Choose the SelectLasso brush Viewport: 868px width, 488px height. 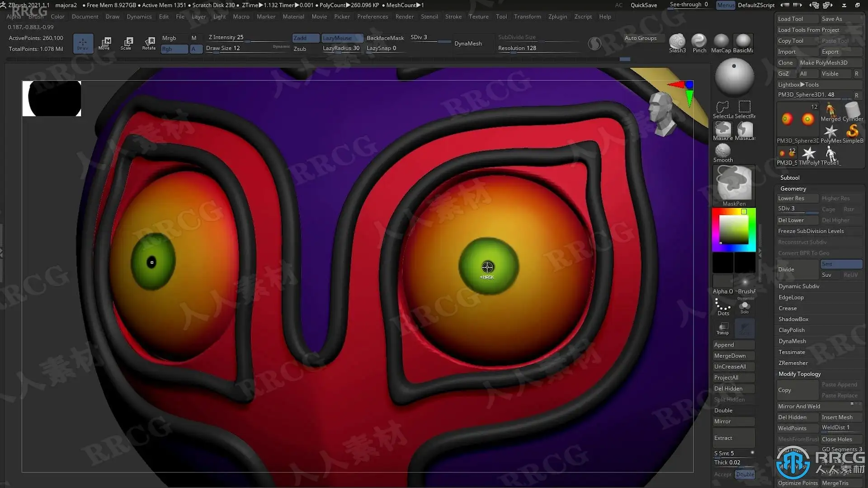[x=722, y=110]
